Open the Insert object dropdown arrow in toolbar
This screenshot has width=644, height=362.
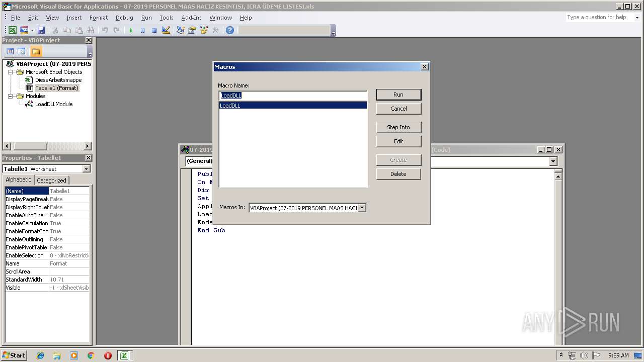[32, 30]
